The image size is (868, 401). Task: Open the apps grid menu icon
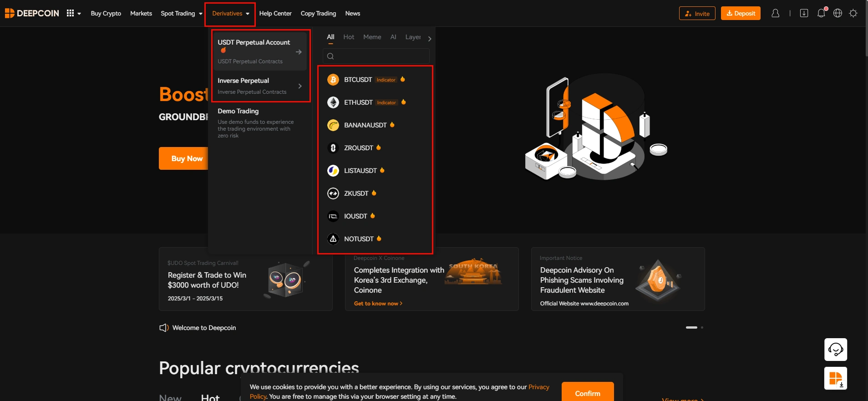coord(70,13)
